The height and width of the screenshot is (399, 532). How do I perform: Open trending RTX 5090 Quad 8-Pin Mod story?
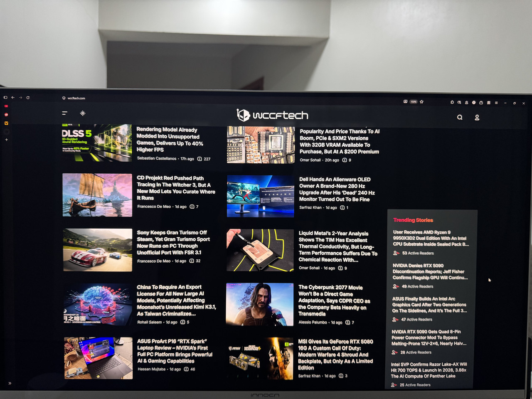point(429,337)
